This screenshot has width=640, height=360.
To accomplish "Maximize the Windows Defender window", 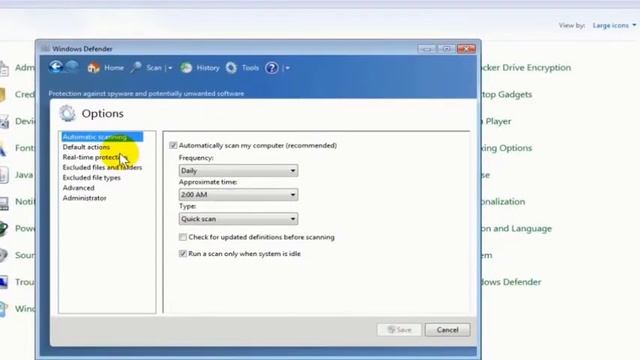I will pos(447,49).
